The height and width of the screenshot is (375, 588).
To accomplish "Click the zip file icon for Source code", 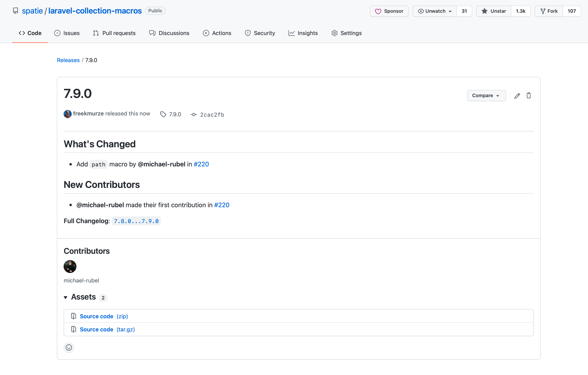I will (x=74, y=316).
